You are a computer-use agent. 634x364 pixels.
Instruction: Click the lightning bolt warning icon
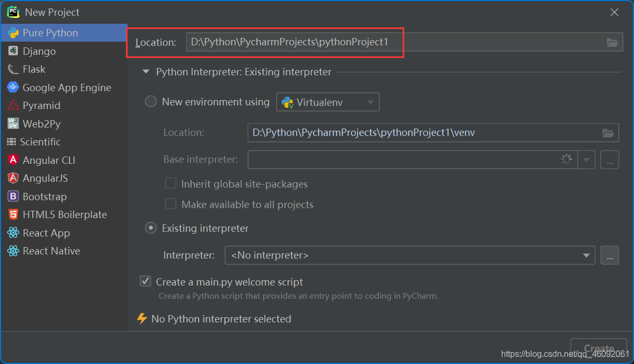pyautogui.click(x=142, y=319)
